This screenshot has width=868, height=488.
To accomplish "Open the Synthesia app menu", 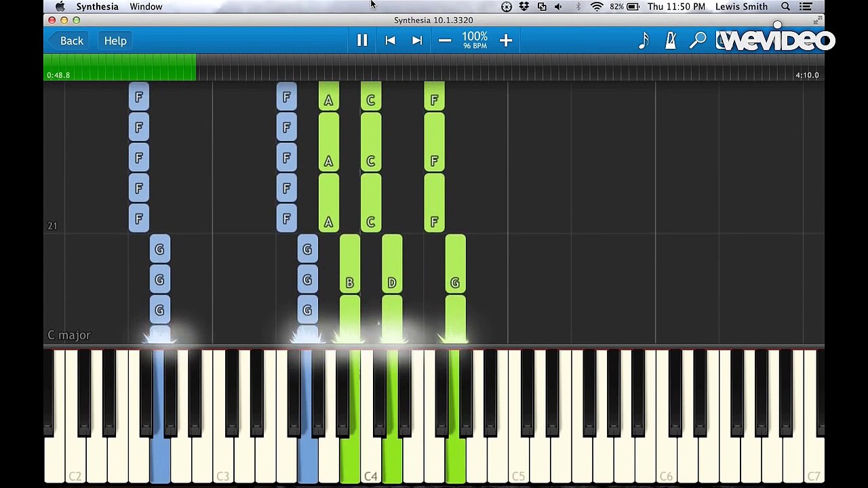I will [97, 7].
